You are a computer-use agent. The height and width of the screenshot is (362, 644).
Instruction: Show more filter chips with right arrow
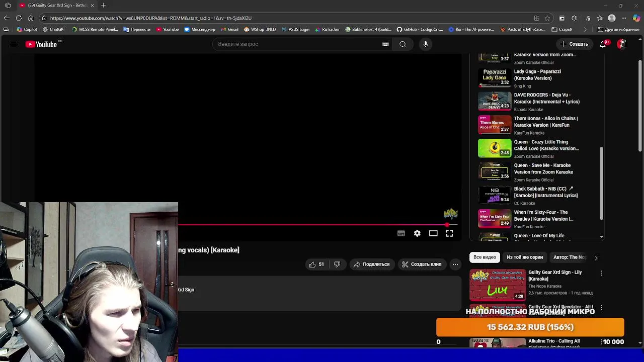pyautogui.click(x=596, y=257)
